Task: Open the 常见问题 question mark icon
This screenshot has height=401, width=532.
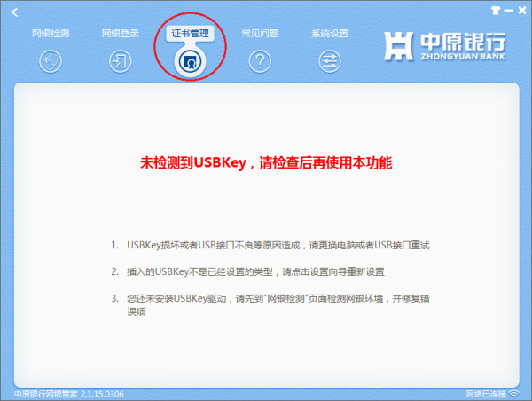Action: 260,61
